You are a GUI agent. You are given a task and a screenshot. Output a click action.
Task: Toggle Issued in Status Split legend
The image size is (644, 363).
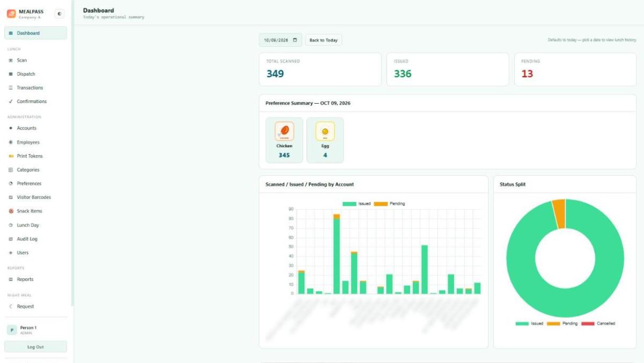529,324
